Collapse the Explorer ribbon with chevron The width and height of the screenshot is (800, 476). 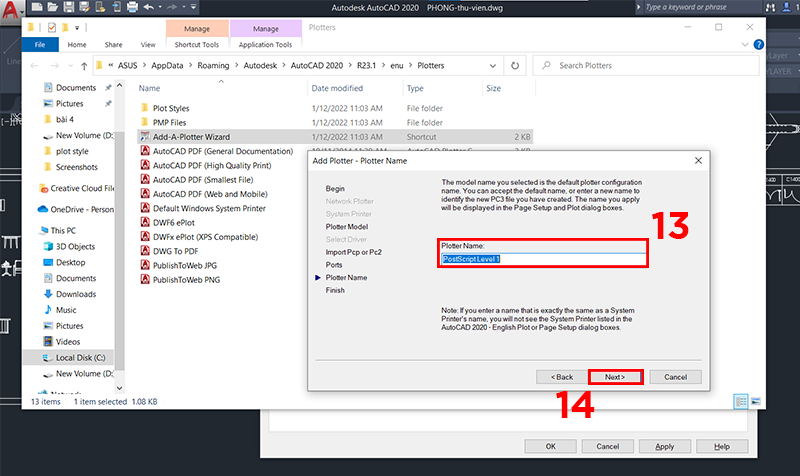point(744,45)
